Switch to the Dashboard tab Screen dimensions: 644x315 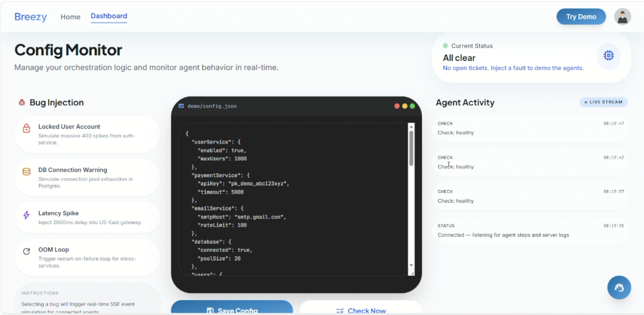click(109, 16)
